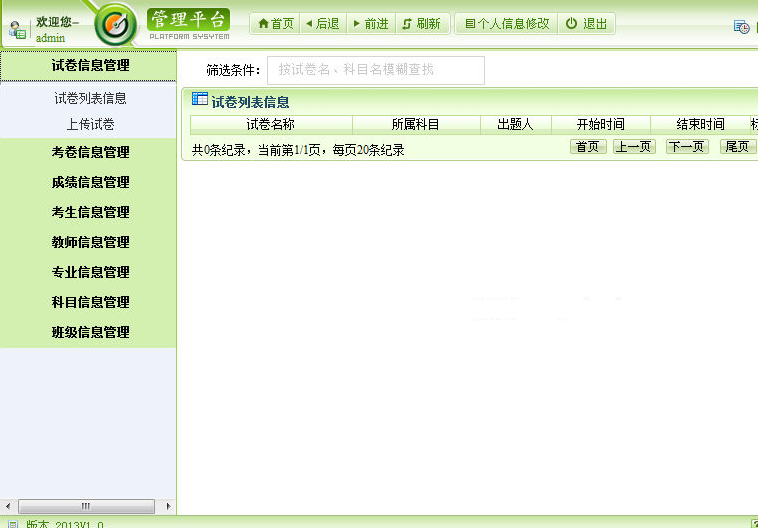Click the record count text 共0条纪录

(219, 150)
